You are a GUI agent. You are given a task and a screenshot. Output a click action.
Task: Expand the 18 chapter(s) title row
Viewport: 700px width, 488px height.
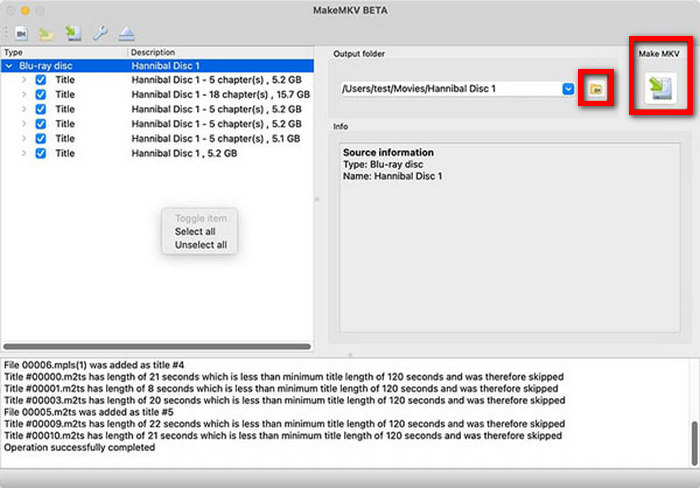[24, 94]
